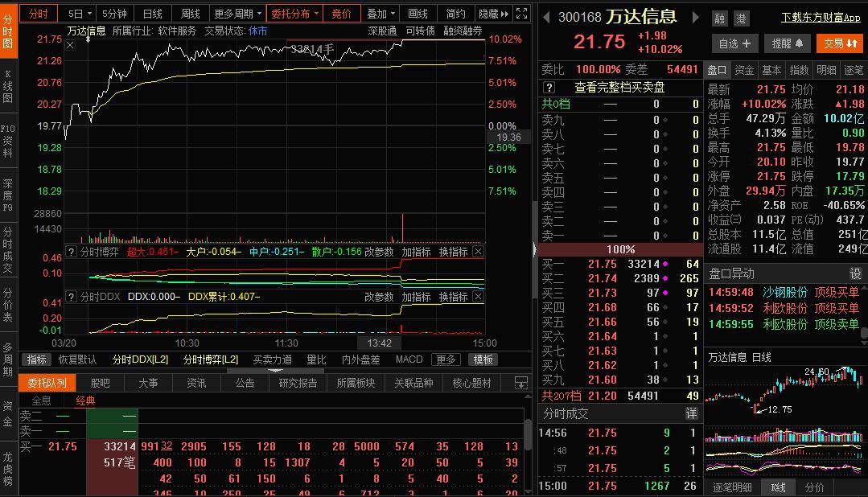The image size is (868, 497).
Task: Click the 下载东方财富App link
Action: click(x=820, y=17)
